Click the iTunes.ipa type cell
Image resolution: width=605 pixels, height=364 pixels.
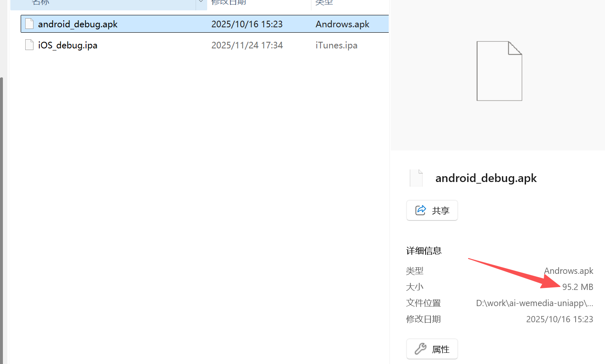336,45
